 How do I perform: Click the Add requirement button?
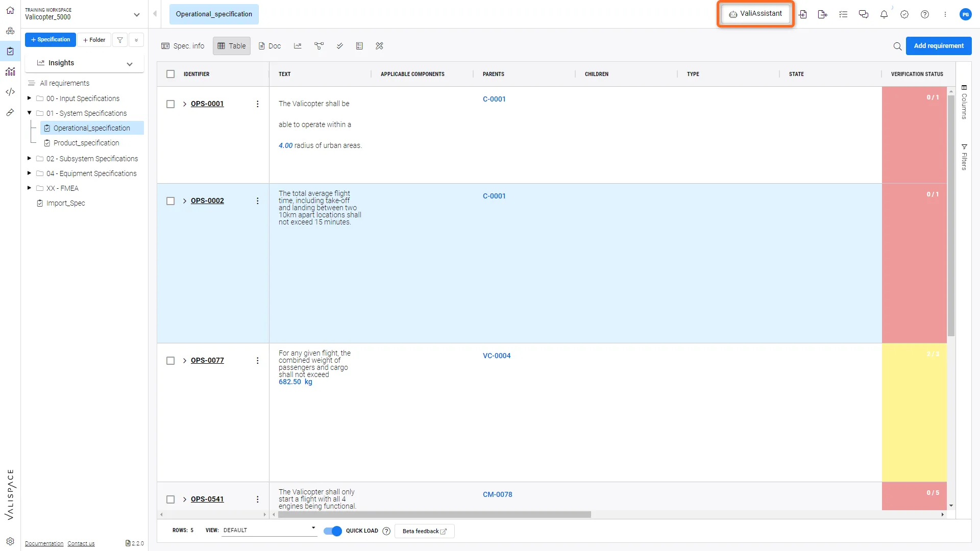(938, 46)
